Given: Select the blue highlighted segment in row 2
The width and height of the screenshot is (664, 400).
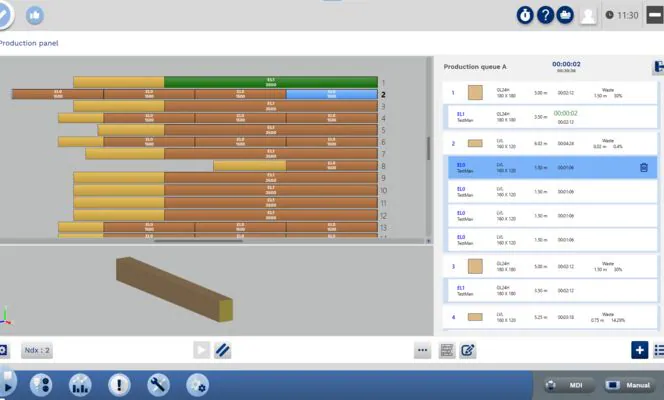Looking at the screenshot, I should click(331, 94).
